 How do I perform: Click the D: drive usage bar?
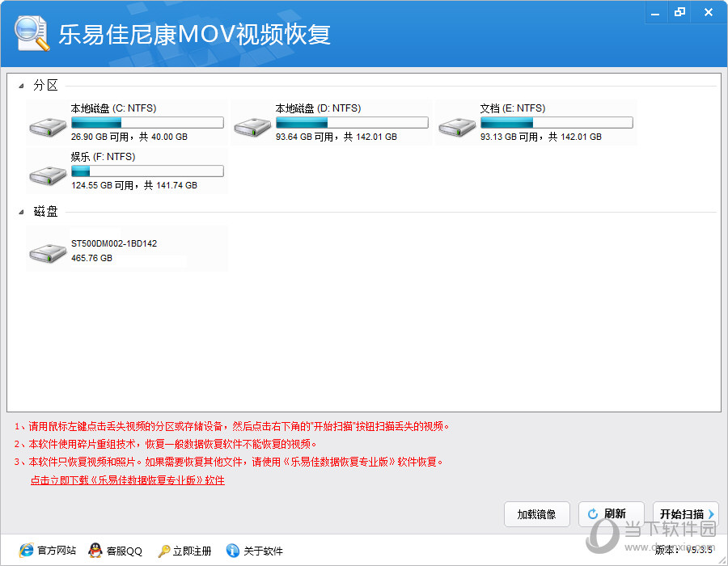tap(352, 122)
